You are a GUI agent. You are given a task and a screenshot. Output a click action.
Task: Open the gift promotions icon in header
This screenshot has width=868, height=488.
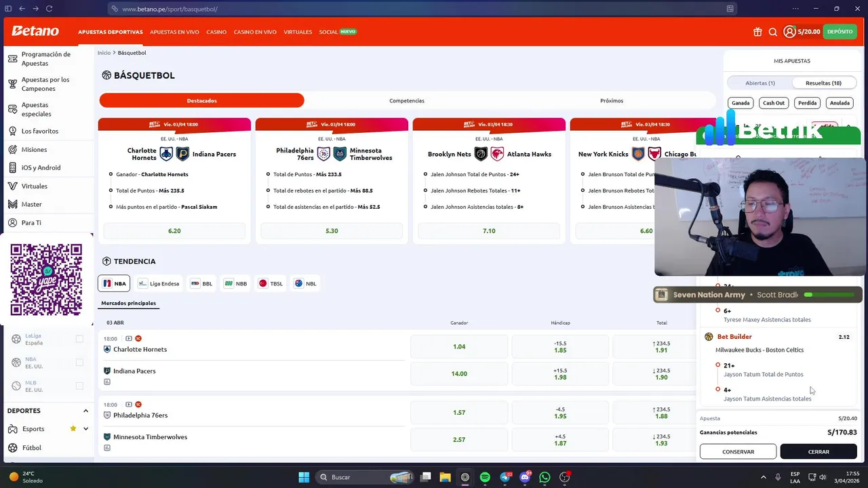tap(757, 32)
